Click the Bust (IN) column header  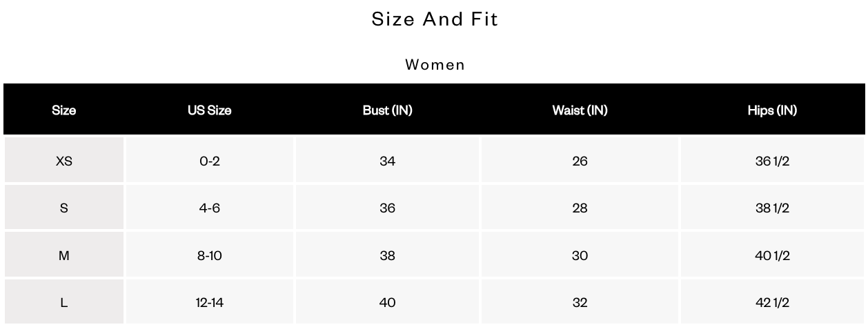tap(387, 110)
